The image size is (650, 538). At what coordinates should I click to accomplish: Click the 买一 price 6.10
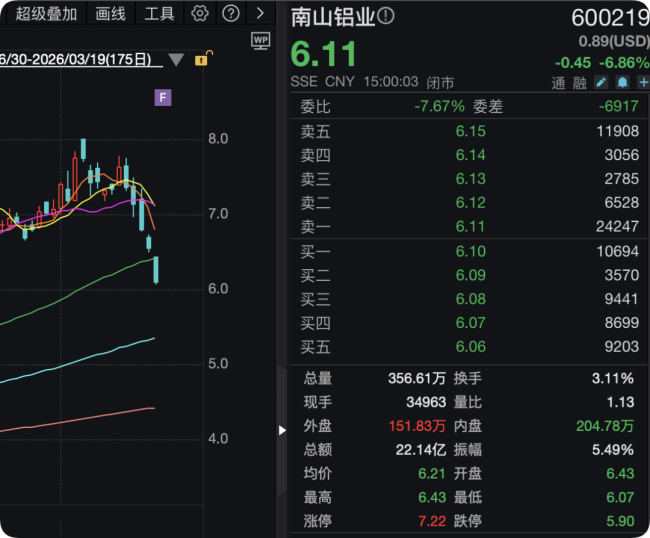point(471,251)
